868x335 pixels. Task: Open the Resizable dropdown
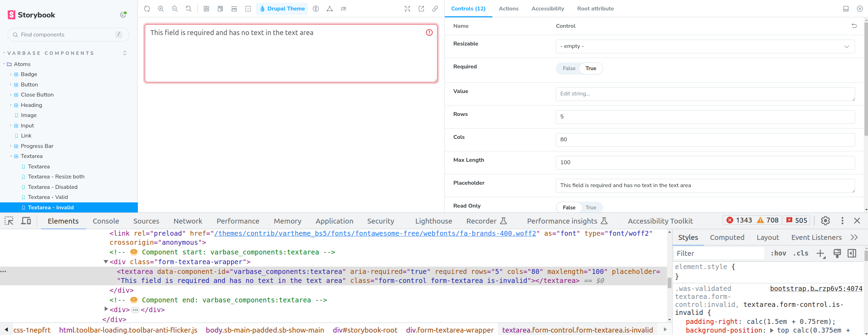click(x=705, y=46)
